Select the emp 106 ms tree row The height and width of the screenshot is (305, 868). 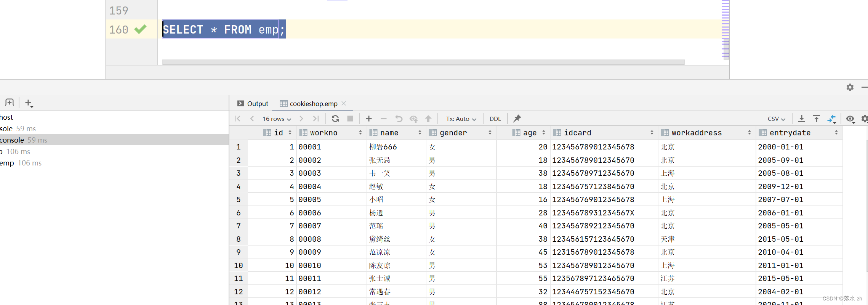coord(114,163)
